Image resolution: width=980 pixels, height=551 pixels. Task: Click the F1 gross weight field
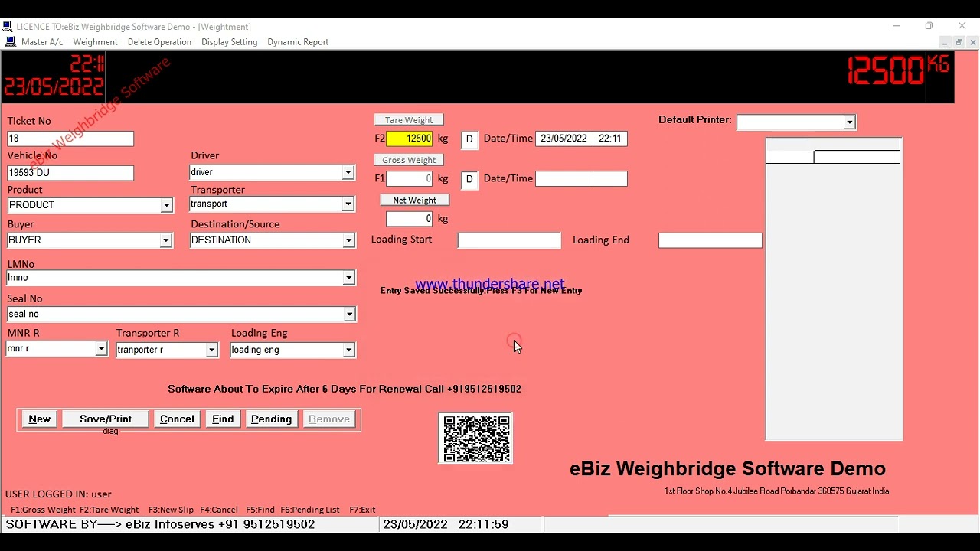(x=410, y=178)
